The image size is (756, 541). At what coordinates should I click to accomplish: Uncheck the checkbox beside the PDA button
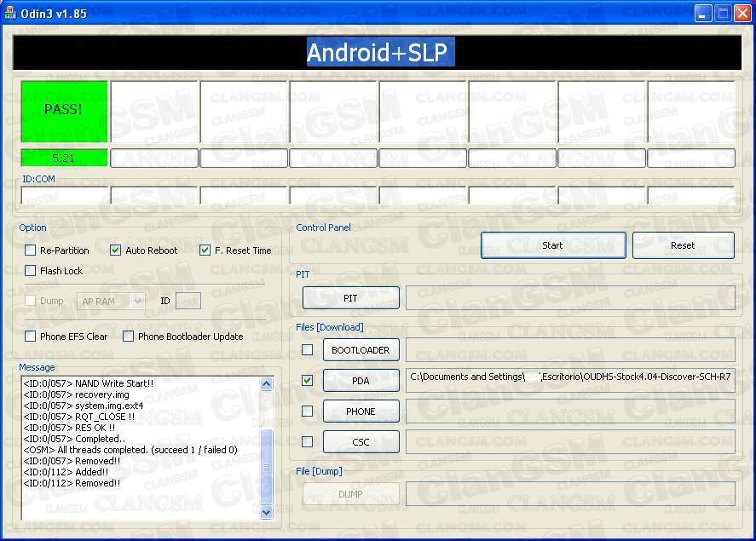click(307, 381)
